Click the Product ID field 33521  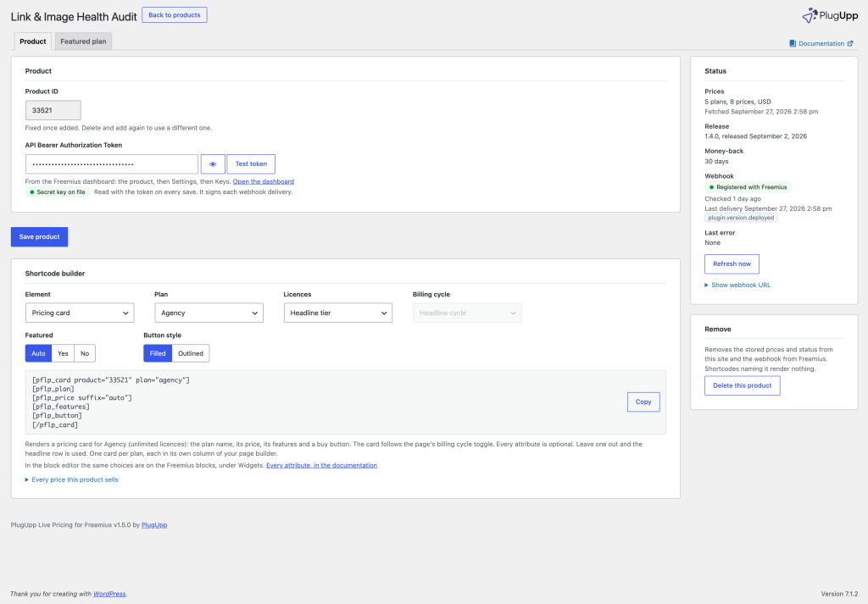pyautogui.click(x=53, y=110)
